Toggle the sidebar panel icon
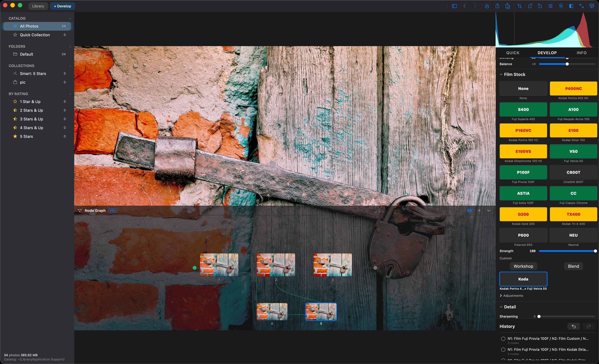 click(454, 6)
